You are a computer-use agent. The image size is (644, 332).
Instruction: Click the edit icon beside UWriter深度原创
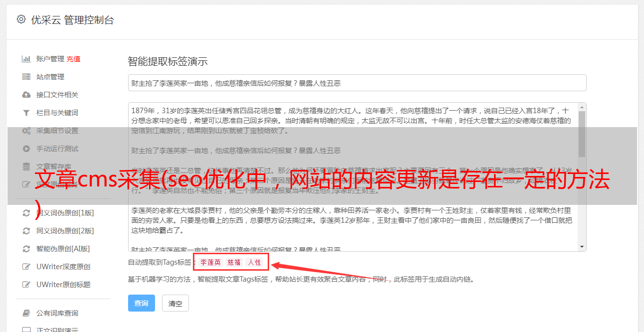pyautogui.click(x=26, y=267)
